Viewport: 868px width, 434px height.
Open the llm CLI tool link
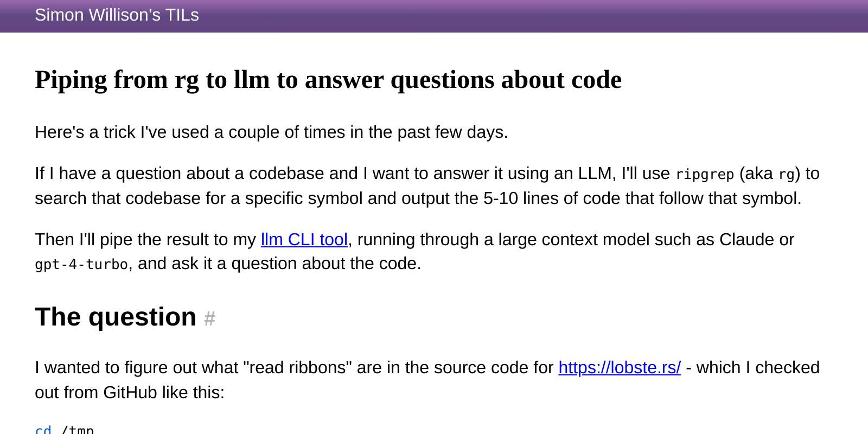click(304, 240)
